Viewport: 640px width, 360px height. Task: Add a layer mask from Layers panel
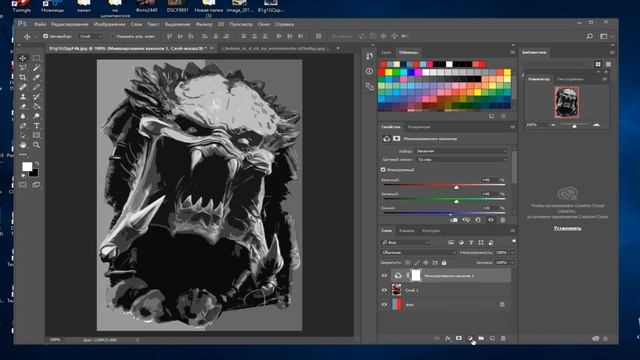459,338
